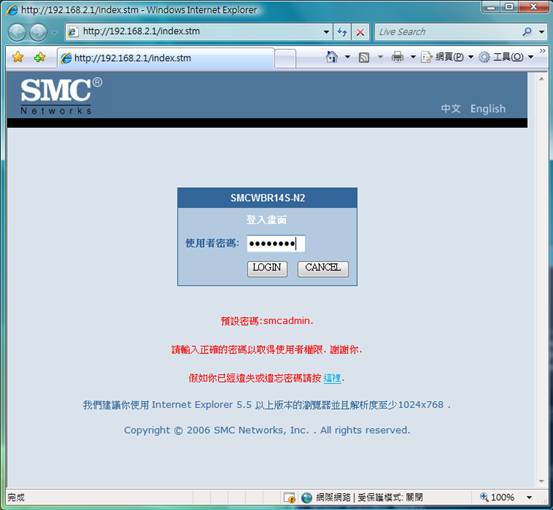The image size is (553, 510).
Task: Open the search provider options dropdown
Action: [541, 32]
